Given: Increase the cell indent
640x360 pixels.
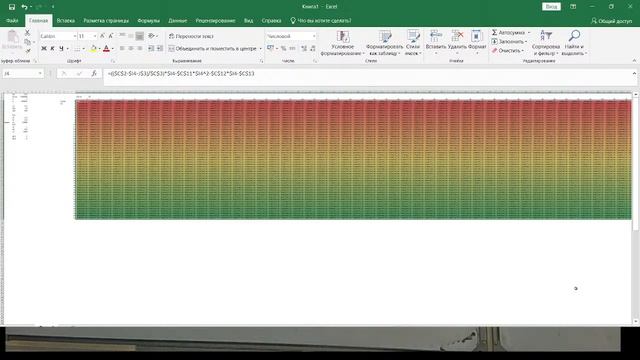Looking at the screenshot, I should 160,49.
